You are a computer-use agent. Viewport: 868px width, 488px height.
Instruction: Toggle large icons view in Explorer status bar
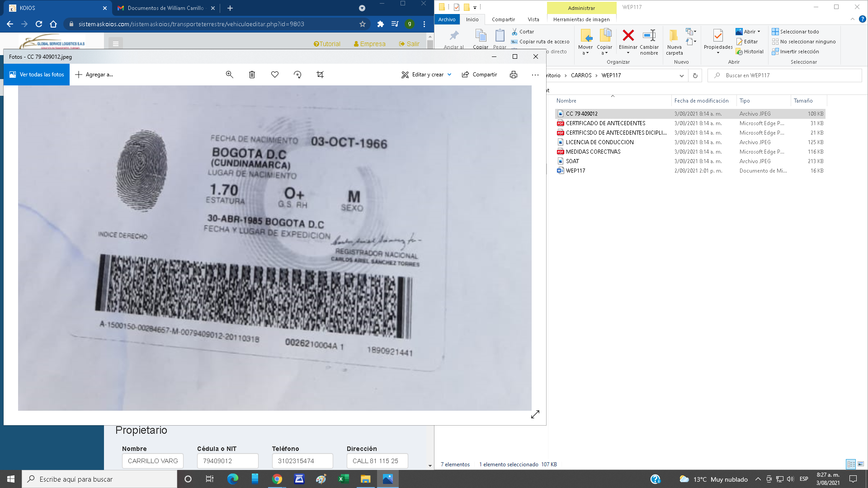click(x=861, y=464)
